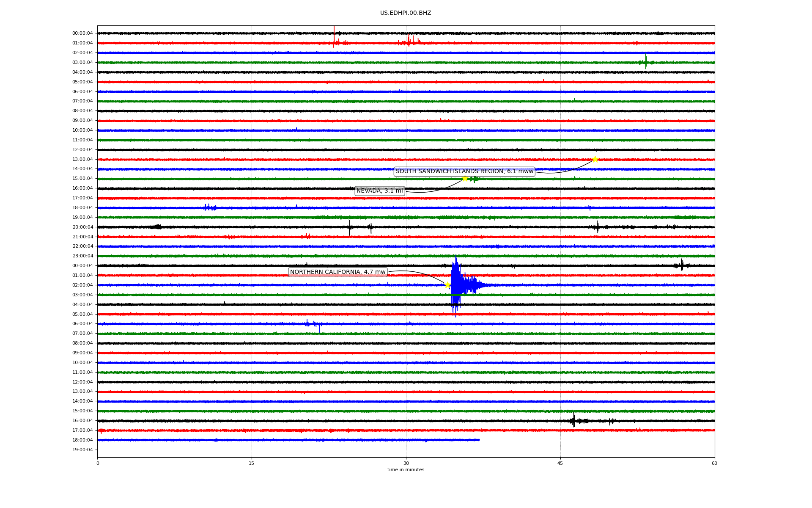The width and height of the screenshot is (812, 508).
Task: Click the red spike on the 01:00:04 trace
Action: click(x=334, y=38)
